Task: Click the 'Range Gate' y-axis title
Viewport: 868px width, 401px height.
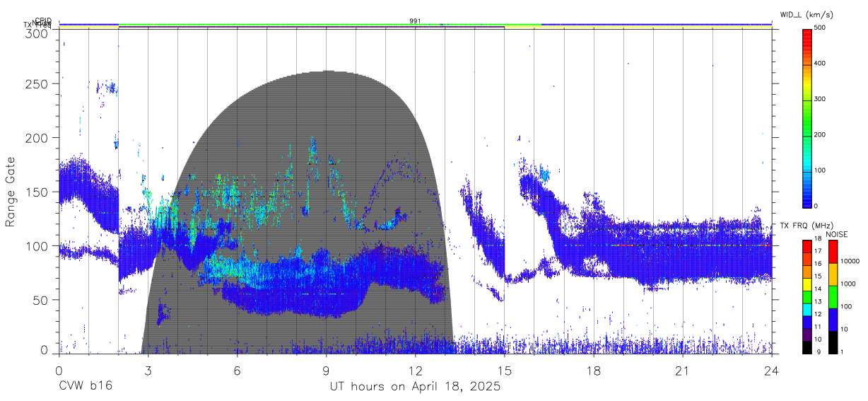Action: (x=11, y=192)
